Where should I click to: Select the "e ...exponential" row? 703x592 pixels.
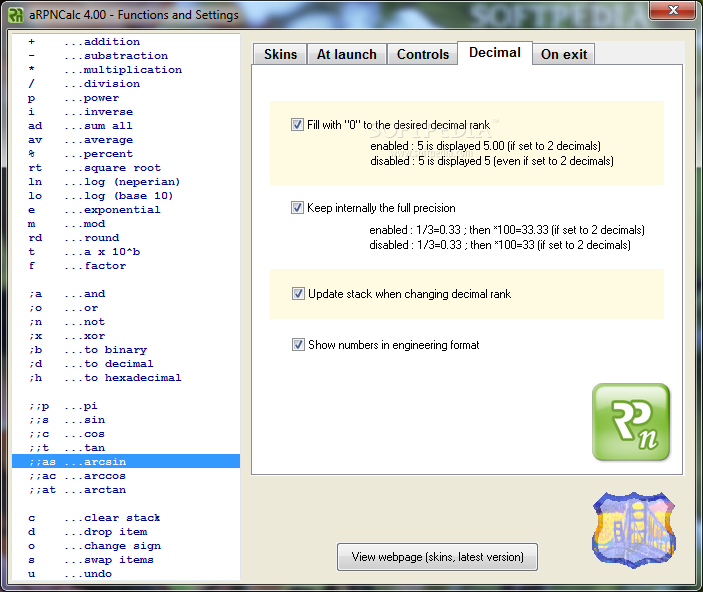[126, 209]
